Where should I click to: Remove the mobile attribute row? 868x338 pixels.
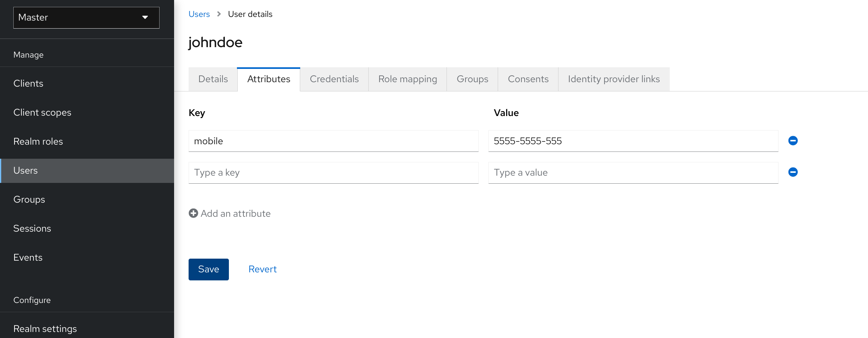pos(793,141)
